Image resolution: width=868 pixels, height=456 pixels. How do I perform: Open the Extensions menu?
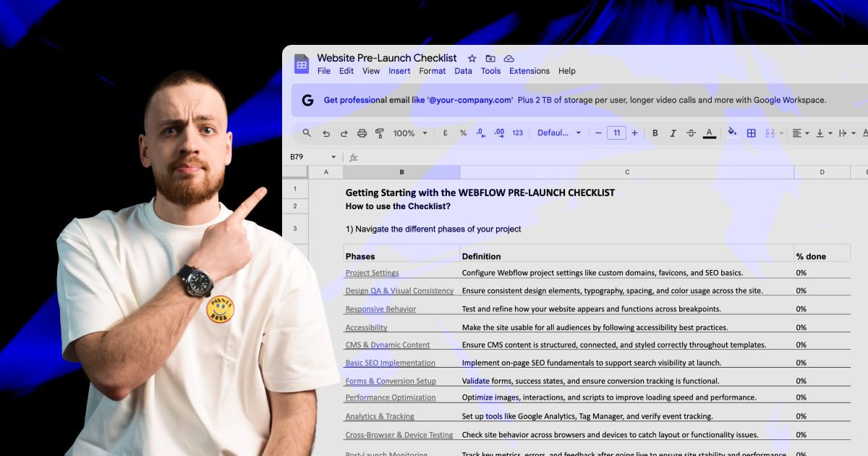[529, 71]
